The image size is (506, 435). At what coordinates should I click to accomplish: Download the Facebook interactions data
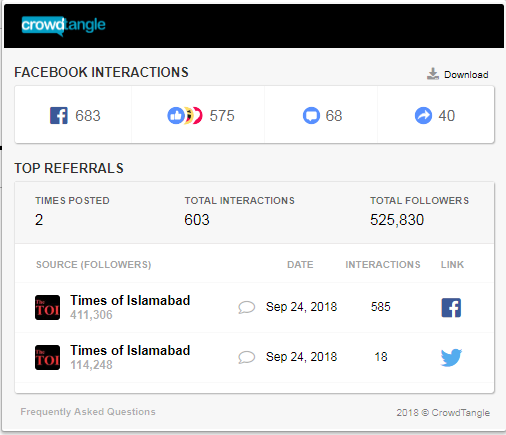click(x=457, y=74)
